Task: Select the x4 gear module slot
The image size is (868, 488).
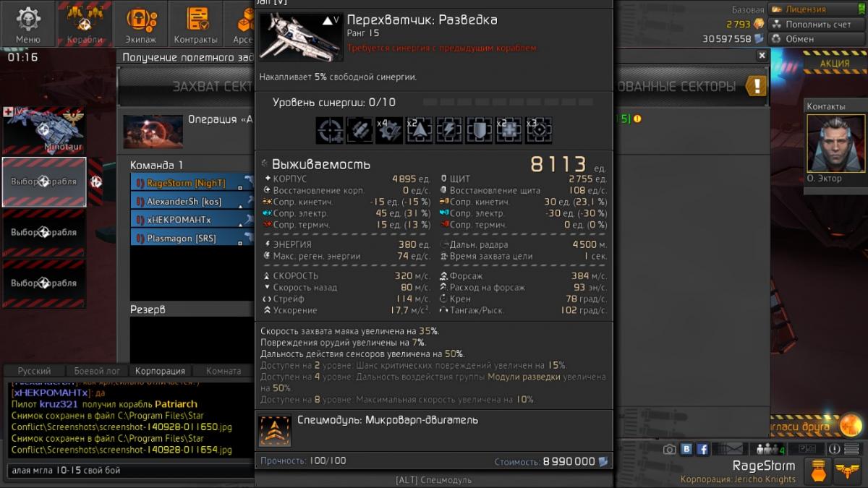Action: click(x=388, y=130)
